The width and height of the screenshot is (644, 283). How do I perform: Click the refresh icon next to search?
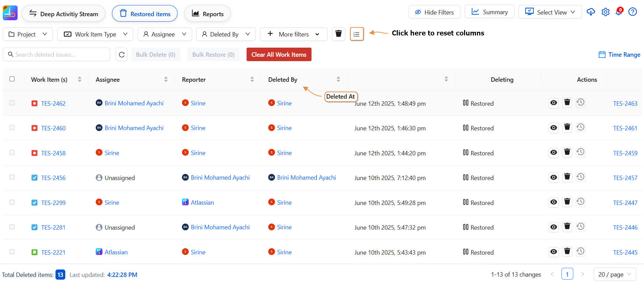pos(122,55)
